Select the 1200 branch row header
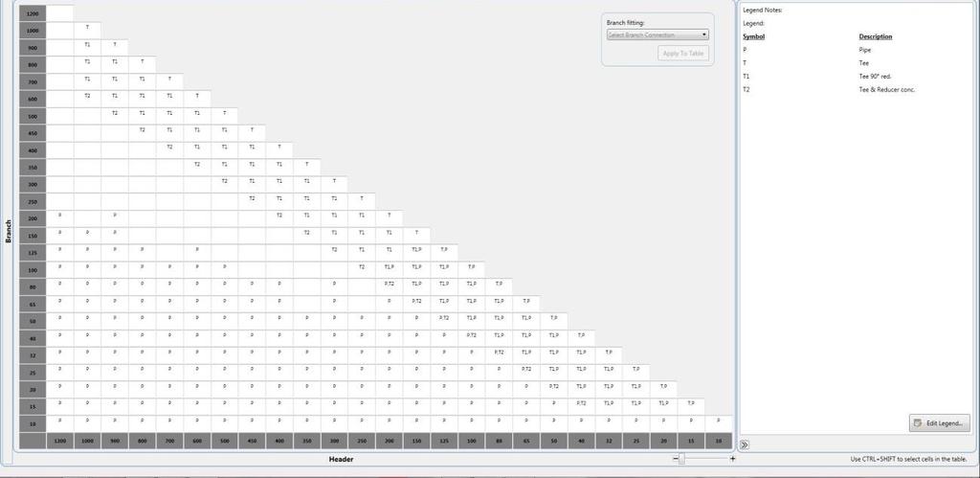980x478 pixels. click(x=33, y=13)
